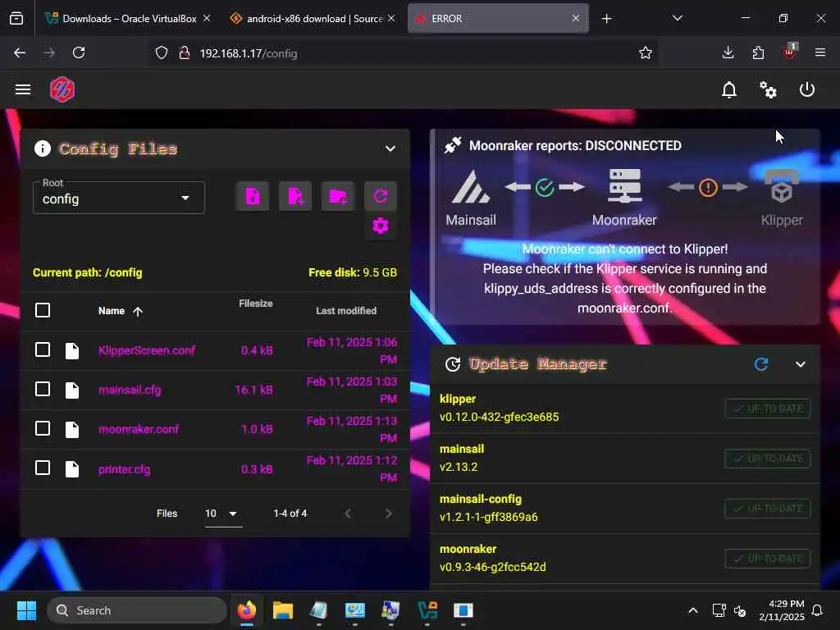Reload the page in the browser
The height and width of the screenshot is (630, 840).
pos(79,52)
